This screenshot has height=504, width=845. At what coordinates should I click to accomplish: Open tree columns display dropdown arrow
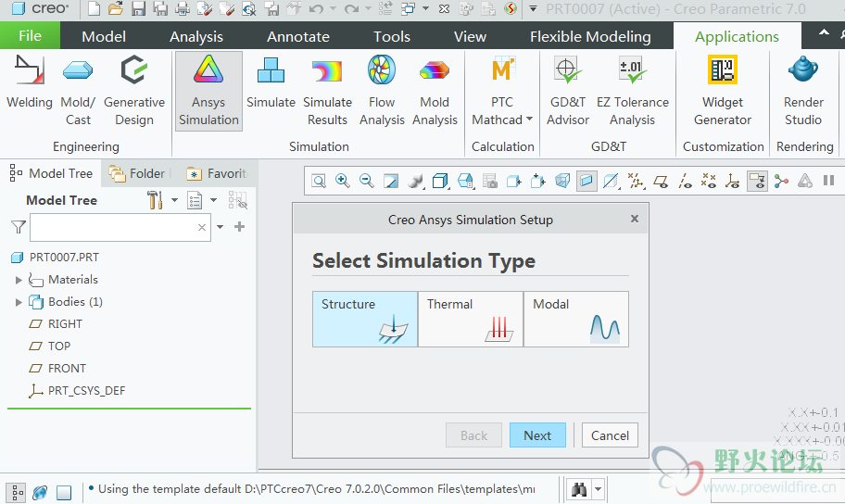pos(213,200)
